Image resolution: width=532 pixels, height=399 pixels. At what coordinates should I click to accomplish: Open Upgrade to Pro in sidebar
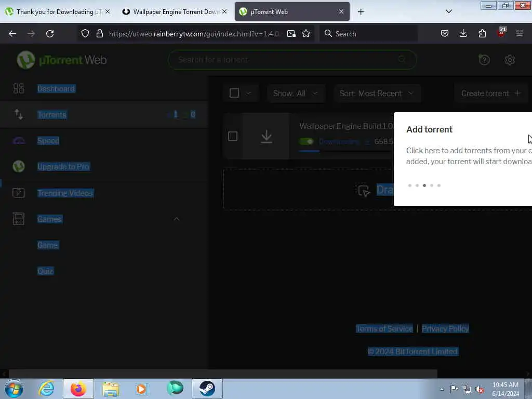63,167
